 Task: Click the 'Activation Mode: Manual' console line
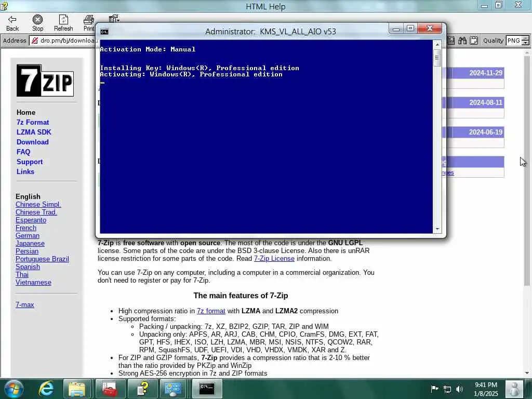click(x=148, y=49)
